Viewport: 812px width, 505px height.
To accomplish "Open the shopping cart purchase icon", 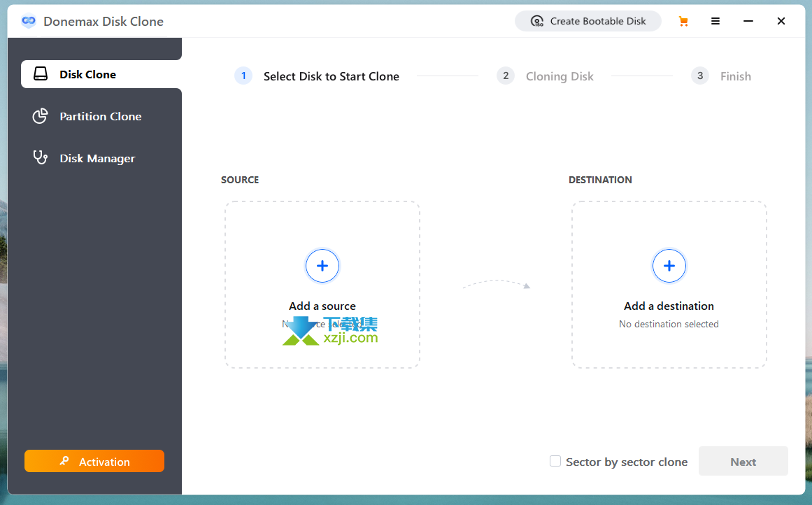I will click(x=683, y=21).
